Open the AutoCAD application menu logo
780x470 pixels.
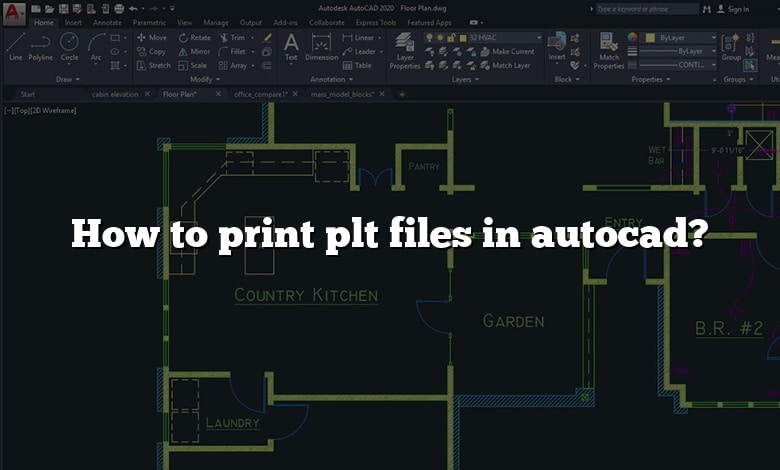13,12
